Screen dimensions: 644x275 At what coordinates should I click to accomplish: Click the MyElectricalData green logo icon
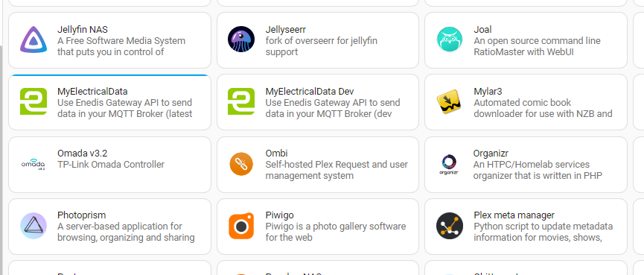tap(34, 101)
